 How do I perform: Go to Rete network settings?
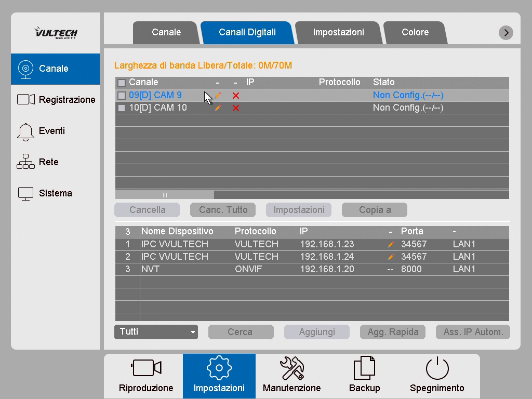click(56, 162)
